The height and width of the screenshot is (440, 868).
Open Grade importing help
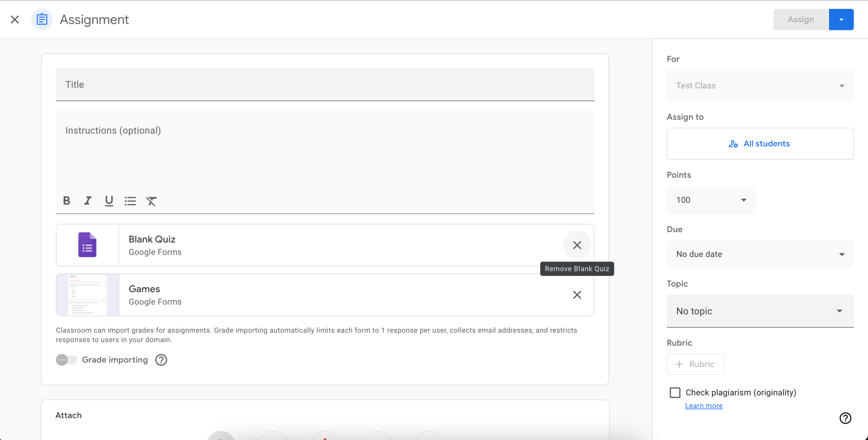[161, 360]
